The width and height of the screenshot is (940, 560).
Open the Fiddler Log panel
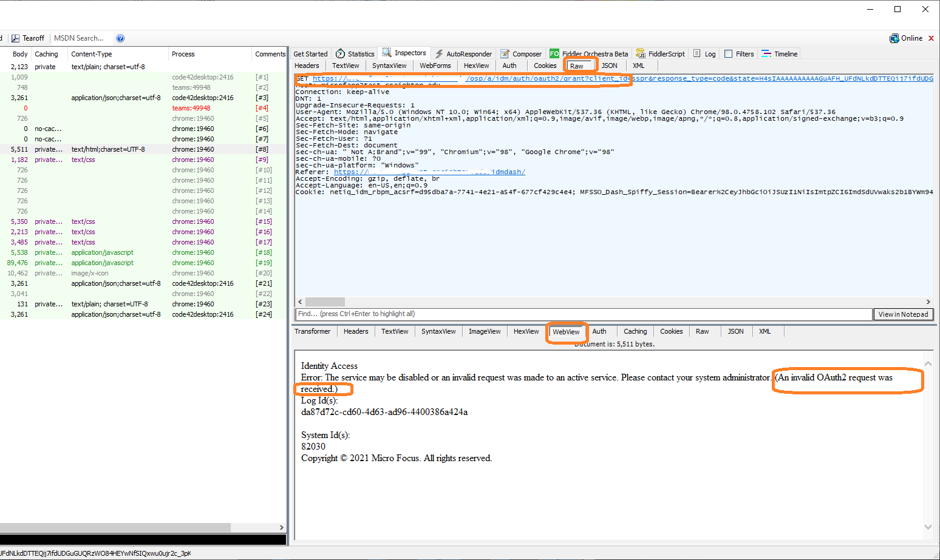[704, 53]
